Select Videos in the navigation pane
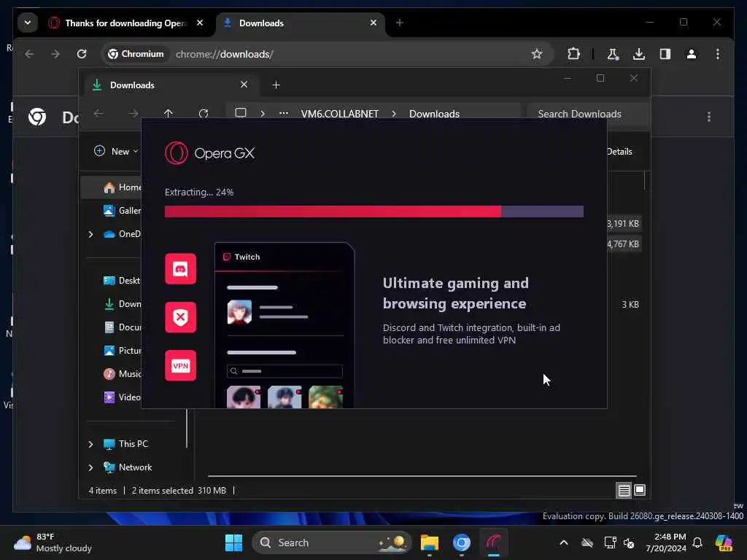747x560 pixels. pyautogui.click(x=122, y=397)
